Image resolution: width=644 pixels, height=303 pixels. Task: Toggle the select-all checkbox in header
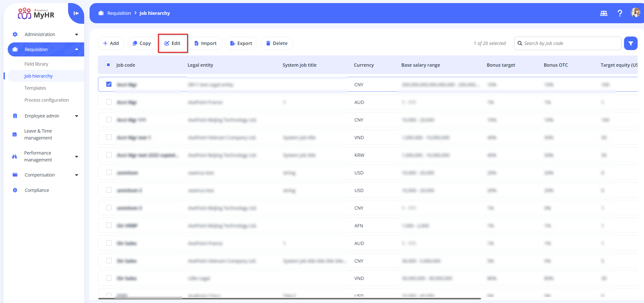[x=108, y=65]
